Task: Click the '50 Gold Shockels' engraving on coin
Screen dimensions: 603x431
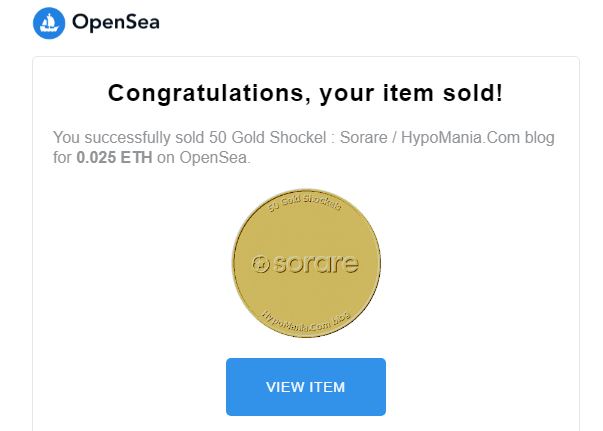Action: coord(306,207)
